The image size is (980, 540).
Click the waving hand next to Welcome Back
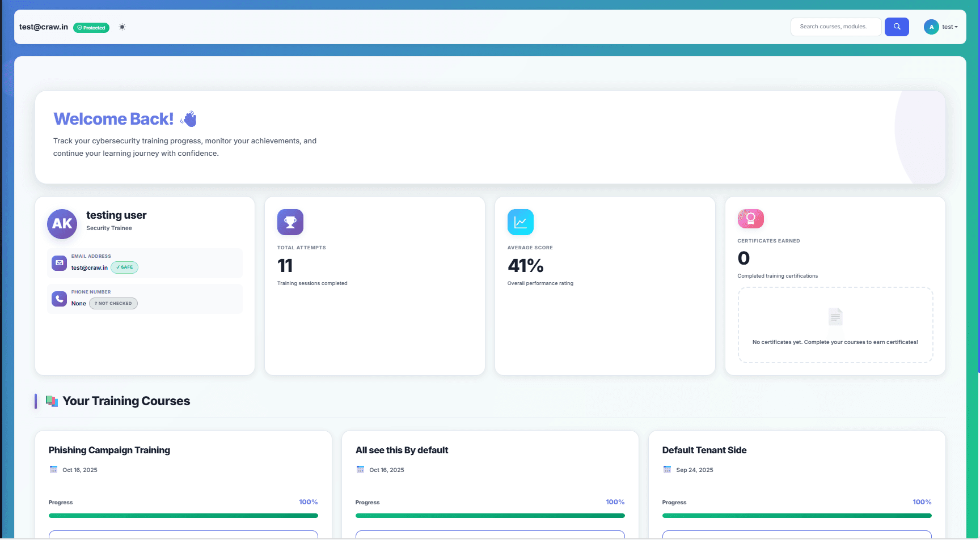(x=189, y=118)
